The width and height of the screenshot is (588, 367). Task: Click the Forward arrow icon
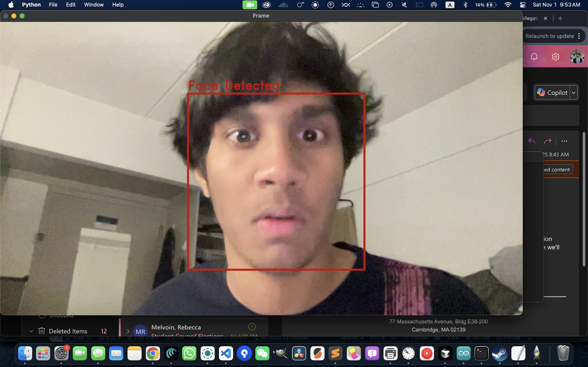click(x=547, y=141)
